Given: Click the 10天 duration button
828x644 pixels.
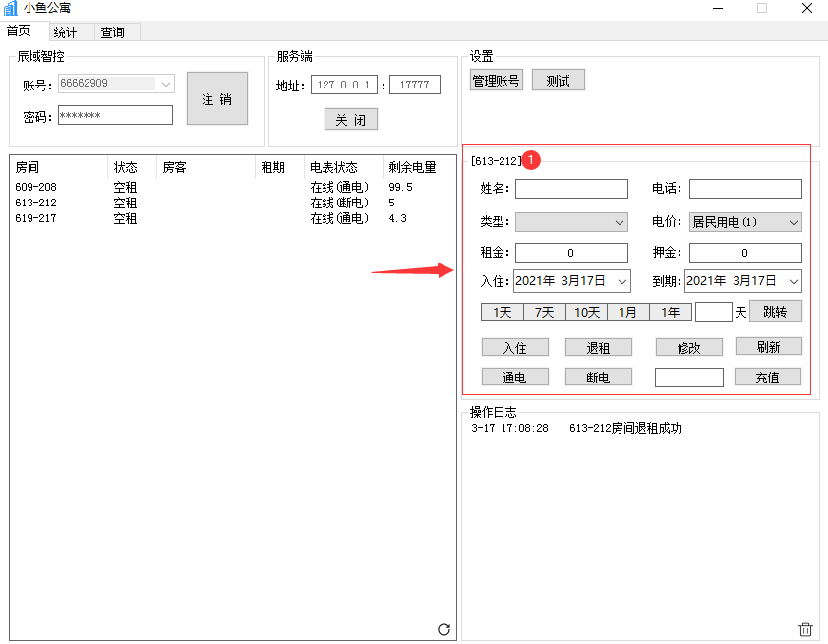Looking at the screenshot, I should 587,312.
